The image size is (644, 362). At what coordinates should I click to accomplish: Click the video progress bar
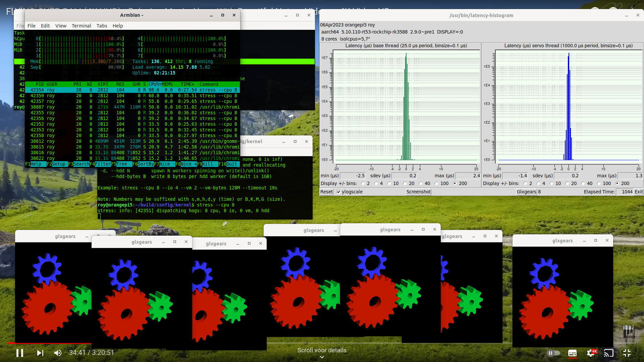pos(322,343)
